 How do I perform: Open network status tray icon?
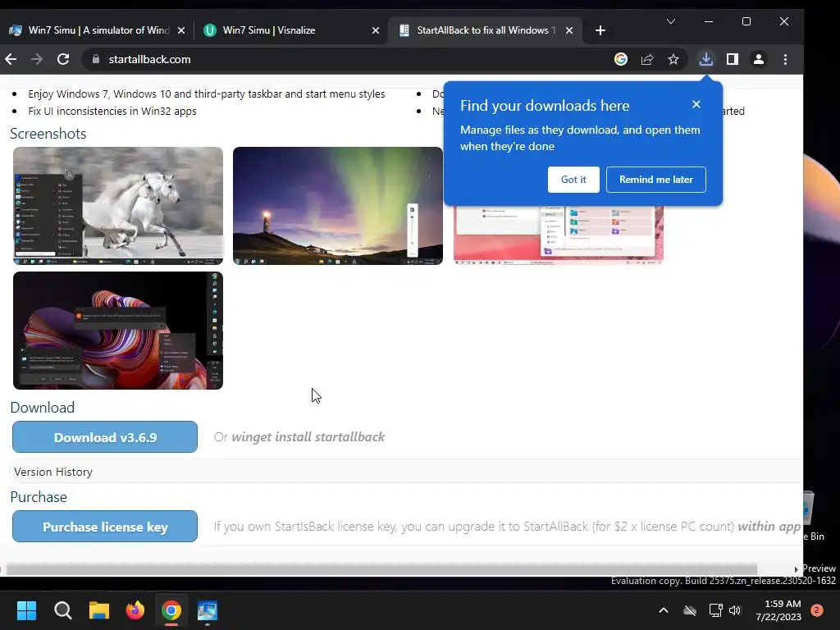(x=715, y=610)
